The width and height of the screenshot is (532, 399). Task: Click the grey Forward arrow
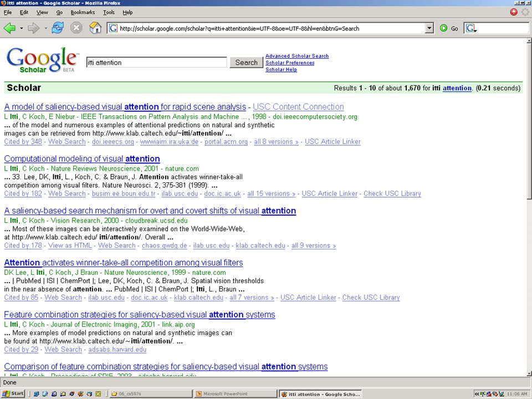34,28
